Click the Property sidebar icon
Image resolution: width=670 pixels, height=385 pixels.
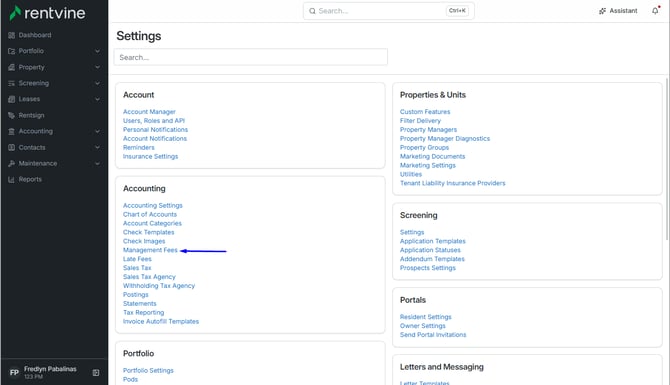[12, 67]
